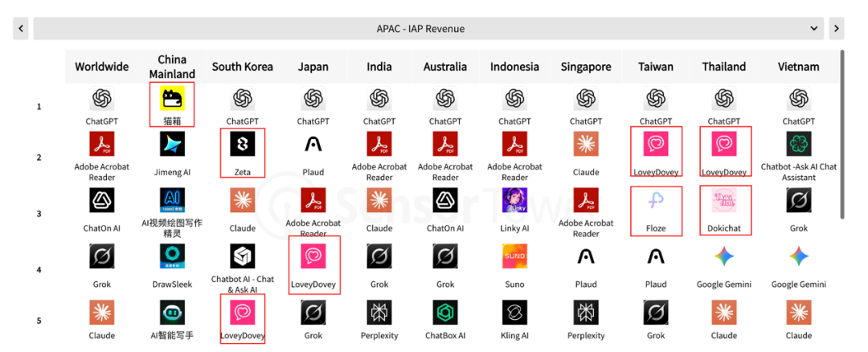Click the DrawSleek app icon
Screen dimensions: 868x352
click(x=173, y=257)
